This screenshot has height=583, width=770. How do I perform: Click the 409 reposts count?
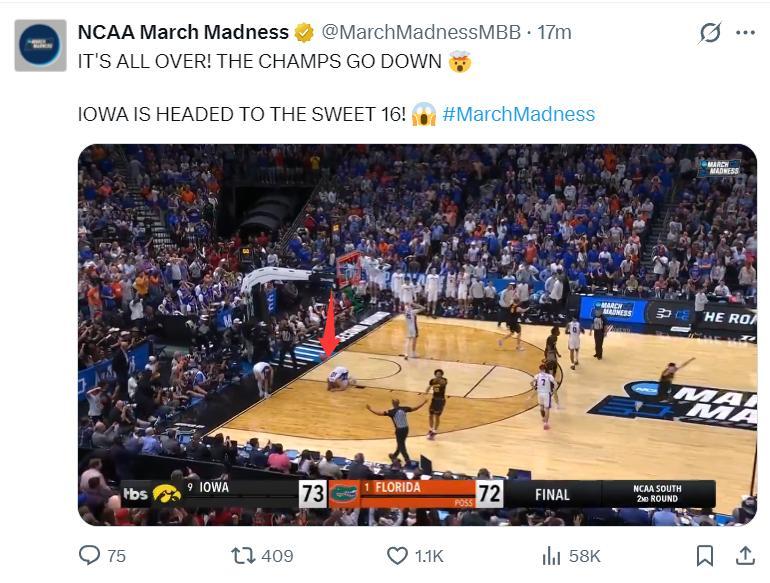click(277, 556)
